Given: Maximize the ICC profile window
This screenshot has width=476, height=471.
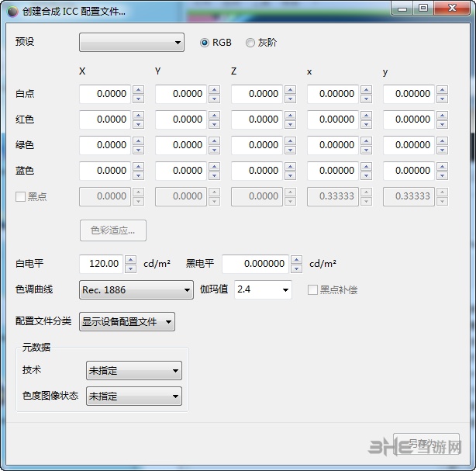Looking at the screenshot, I should pyautogui.click(x=423, y=9).
